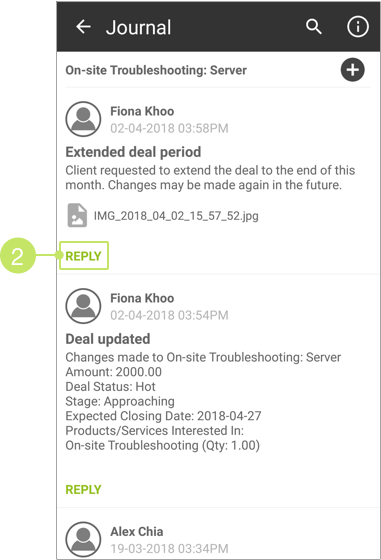The height and width of the screenshot is (560, 381).
Task: Select the Journal header title
Action: pos(139,28)
